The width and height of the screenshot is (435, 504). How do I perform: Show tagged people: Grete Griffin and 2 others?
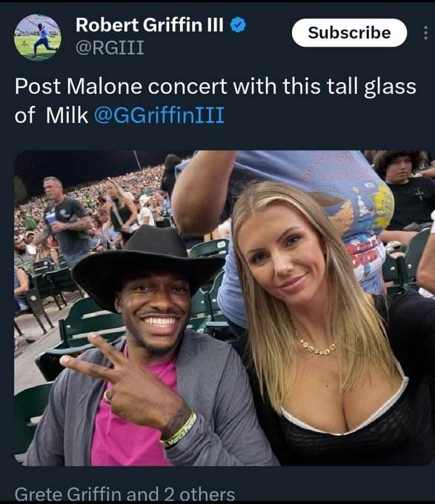[124, 494]
